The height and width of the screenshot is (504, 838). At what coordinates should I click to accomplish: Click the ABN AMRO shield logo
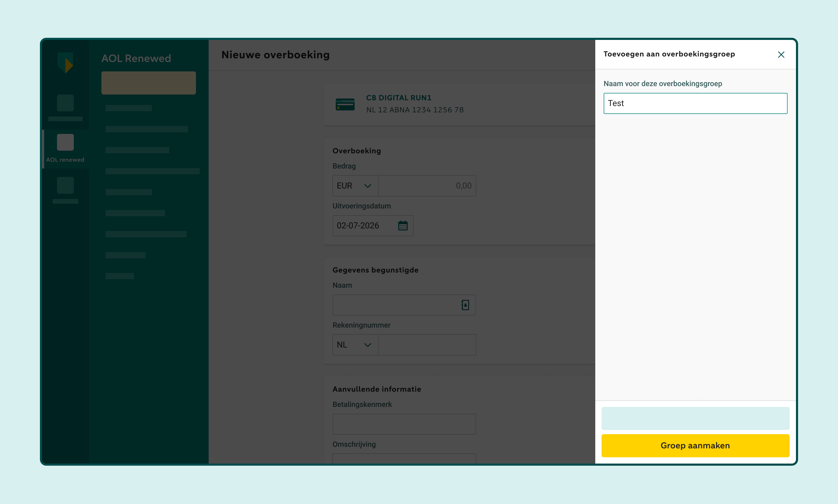click(65, 62)
